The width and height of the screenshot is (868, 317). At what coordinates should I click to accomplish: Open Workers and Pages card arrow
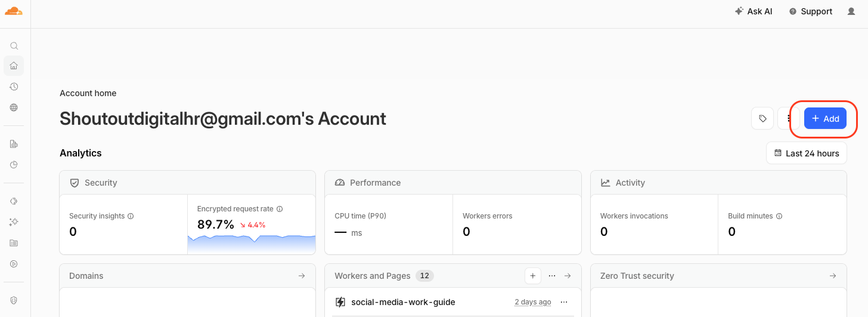(x=568, y=276)
